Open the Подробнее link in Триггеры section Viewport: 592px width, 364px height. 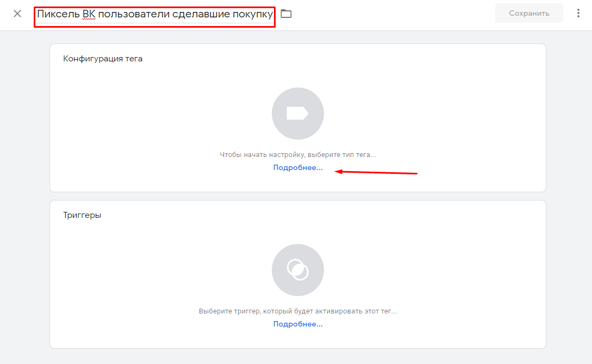[x=298, y=324]
